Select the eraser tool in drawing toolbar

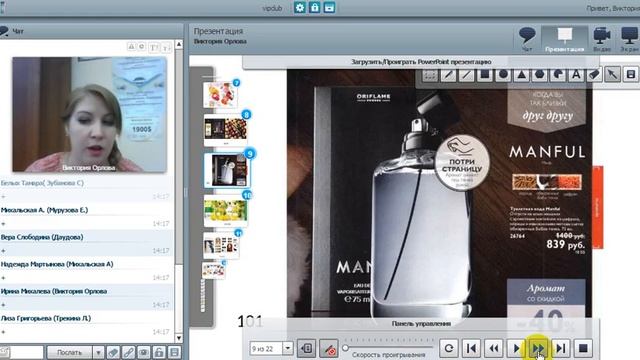point(595,75)
